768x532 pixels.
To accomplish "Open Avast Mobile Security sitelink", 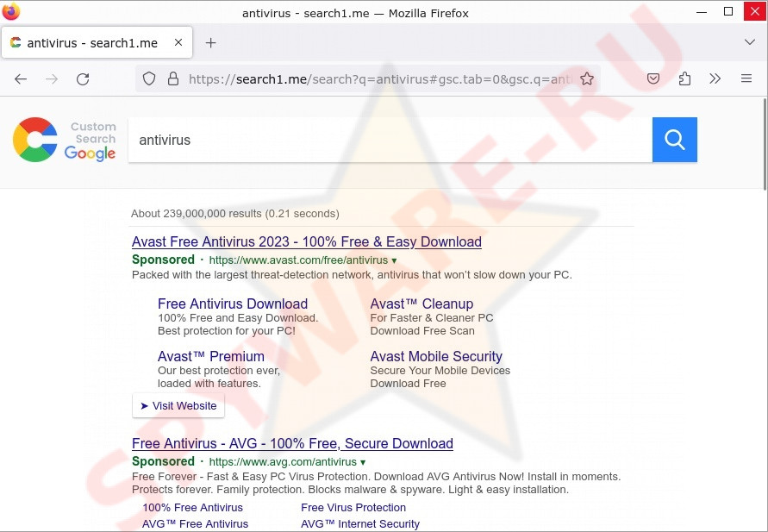I will click(436, 356).
